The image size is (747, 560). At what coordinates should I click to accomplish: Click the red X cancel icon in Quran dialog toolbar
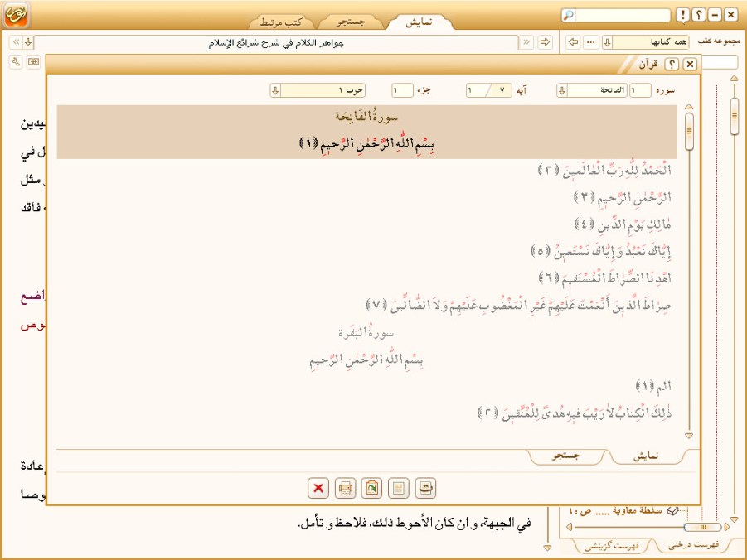pyautogui.click(x=318, y=488)
